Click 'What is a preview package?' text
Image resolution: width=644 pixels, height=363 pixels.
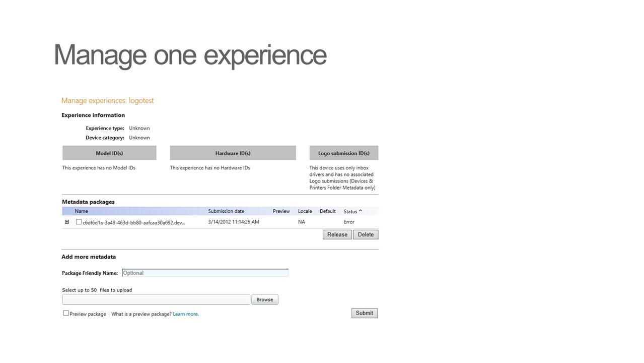(141, 314)
